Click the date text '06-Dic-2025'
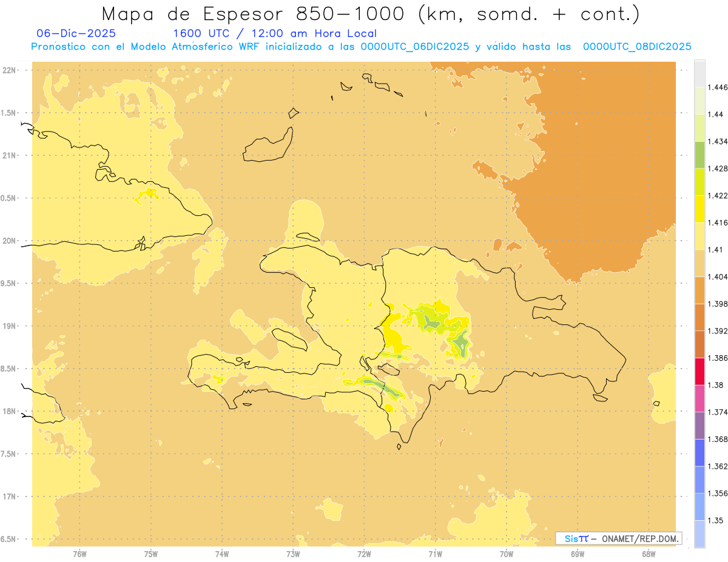 pyautogui.click(x=76, y=33)
